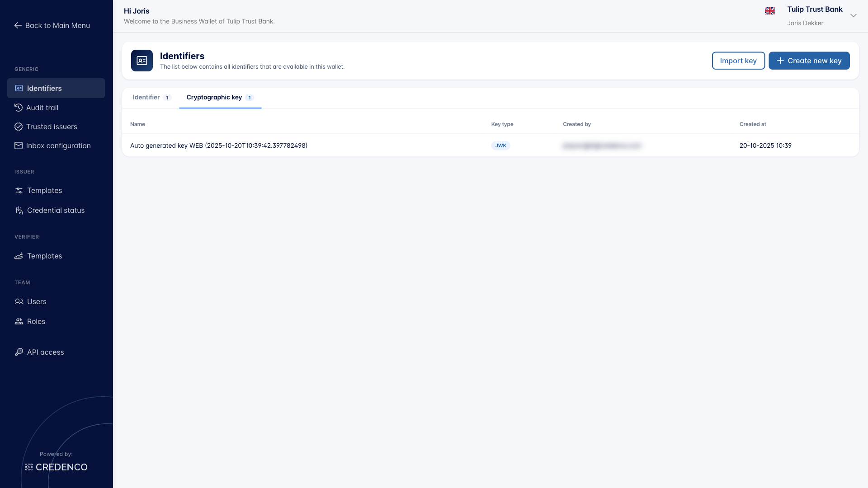Open Templates under the Issuer section
The image size is (868, 488).
point(56,191)
